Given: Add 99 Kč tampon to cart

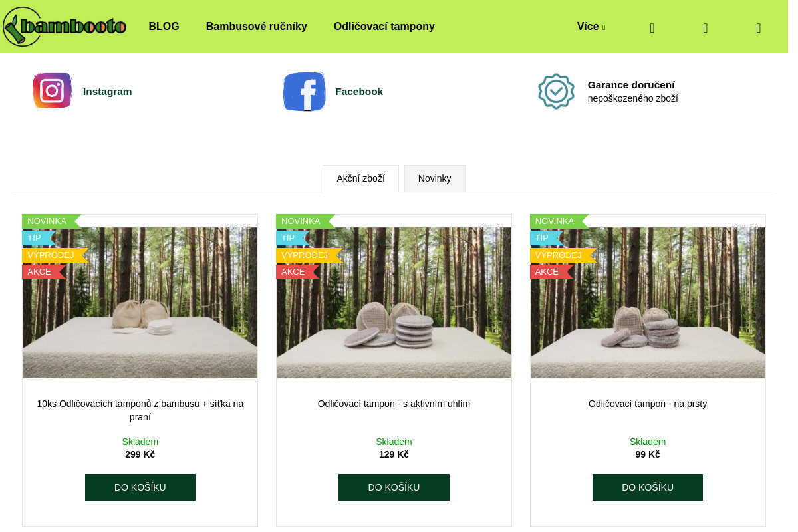Looking at the screenshot, I should pos(648,487).
